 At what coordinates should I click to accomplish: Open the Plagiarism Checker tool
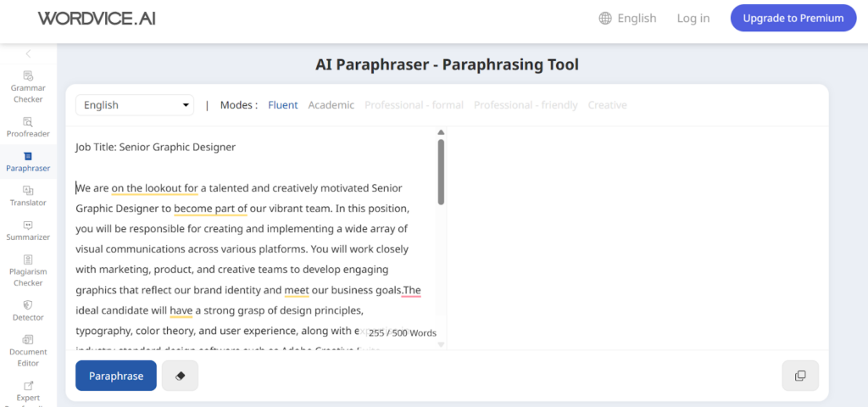[x=28, y=270]
